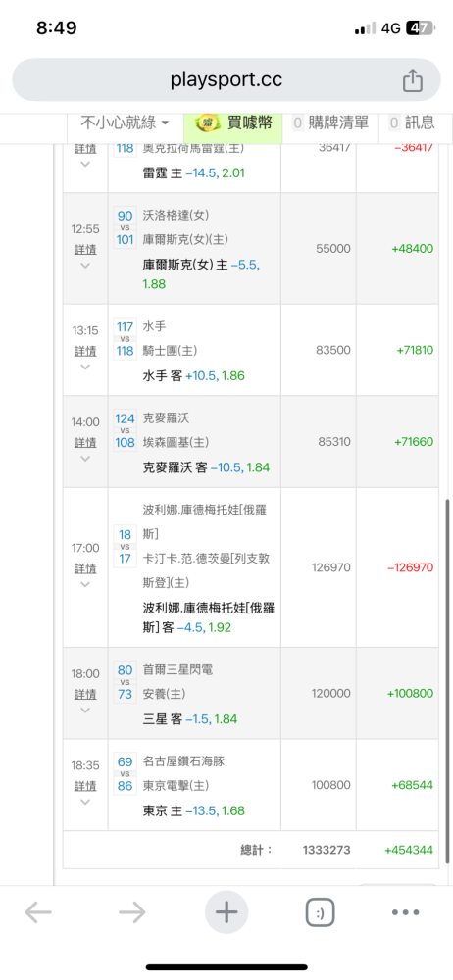Tap the share icon in the address bar
Image resolution: width=453 pixels, height=980 pixels.
tap(413, 80)
